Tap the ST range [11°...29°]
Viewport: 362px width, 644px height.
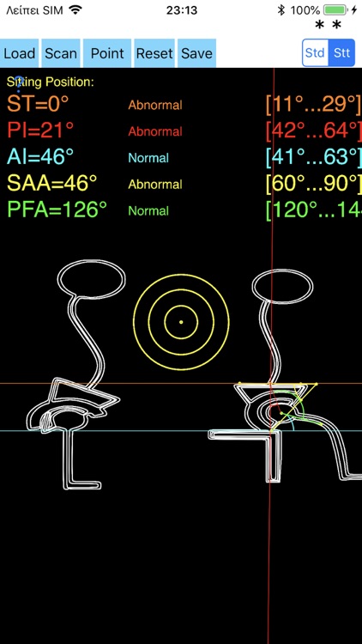coord(314,105)
